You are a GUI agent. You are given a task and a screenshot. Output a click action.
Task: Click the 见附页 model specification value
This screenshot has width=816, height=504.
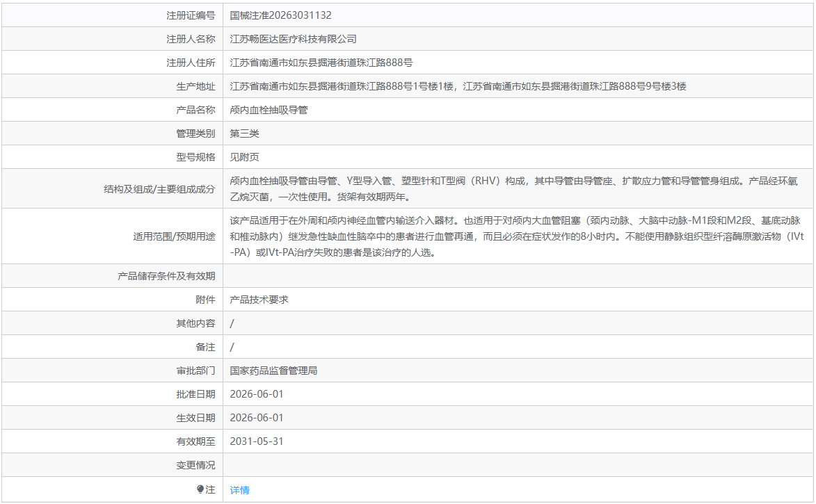click(244, 157)
